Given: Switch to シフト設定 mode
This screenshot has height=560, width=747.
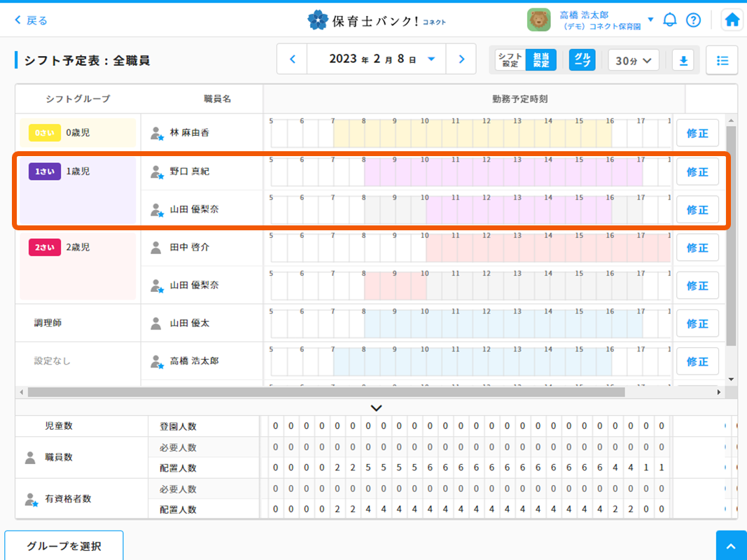Looking at the screenshot, I should click(510, 60).
